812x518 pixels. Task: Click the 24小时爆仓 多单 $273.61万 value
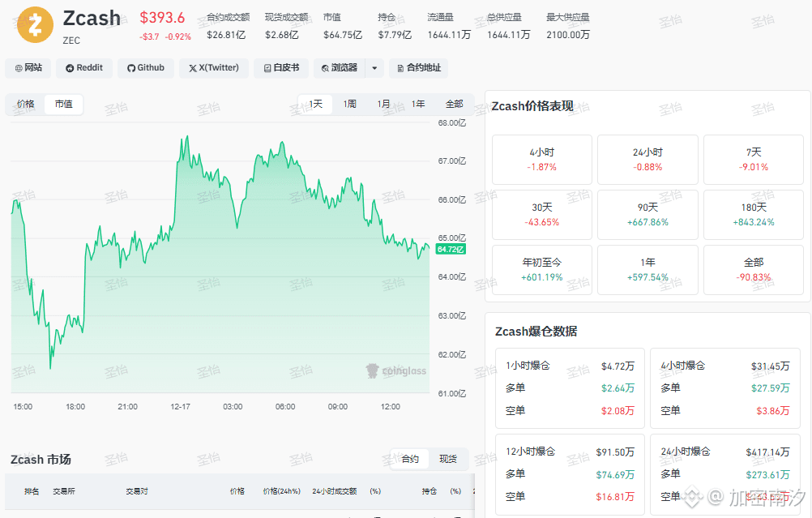[x=767, y=474]
